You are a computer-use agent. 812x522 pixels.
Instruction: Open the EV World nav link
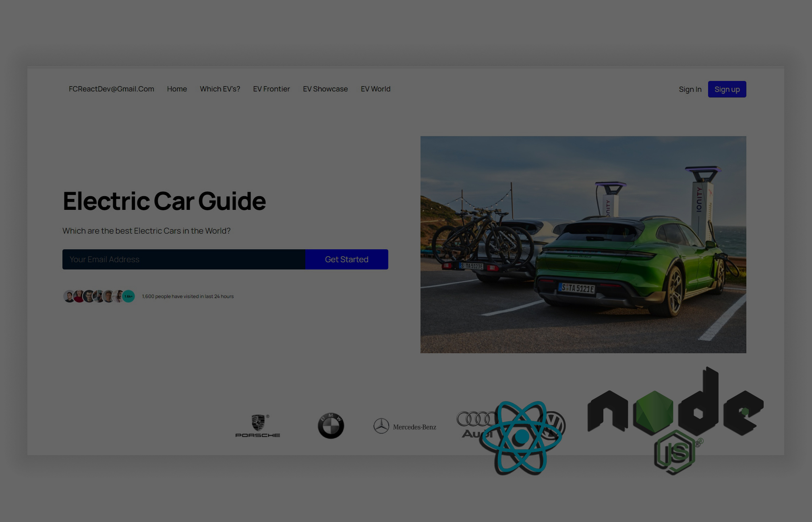click(375, 89)
